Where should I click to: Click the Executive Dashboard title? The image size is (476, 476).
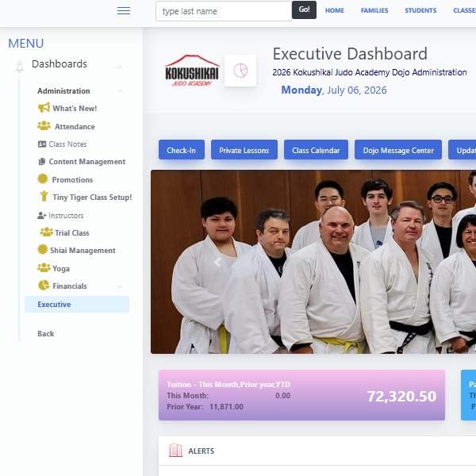350,54
